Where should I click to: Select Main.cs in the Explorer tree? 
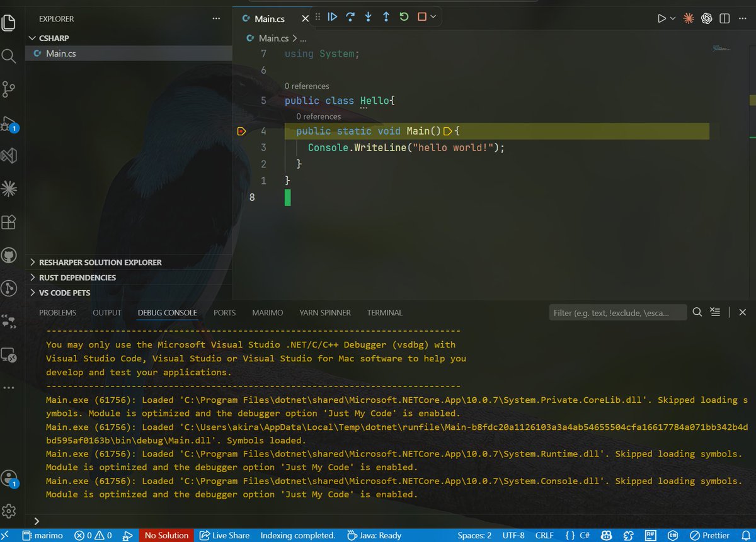coord(129,54)
